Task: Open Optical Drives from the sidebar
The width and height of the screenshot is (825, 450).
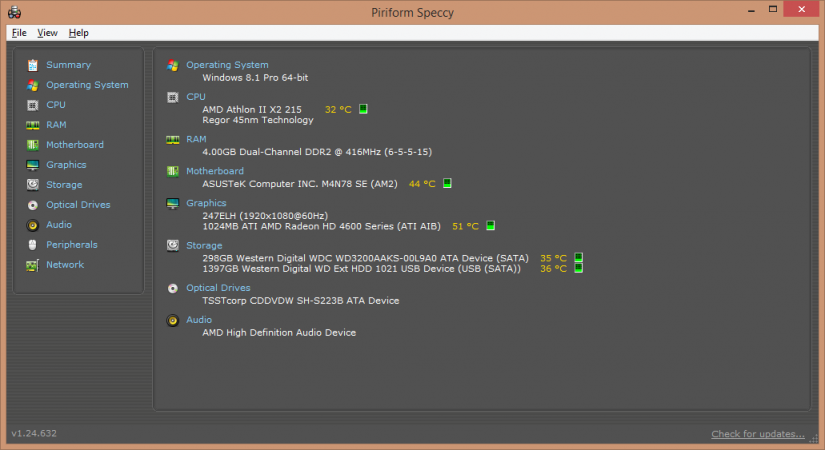Action: (78, 205)
